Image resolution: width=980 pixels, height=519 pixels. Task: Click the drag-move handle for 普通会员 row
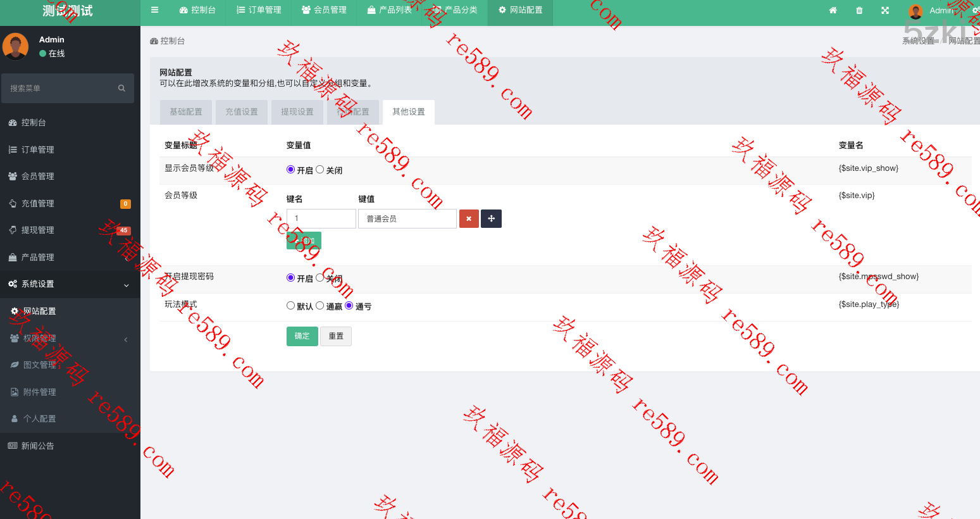[491, 219]
